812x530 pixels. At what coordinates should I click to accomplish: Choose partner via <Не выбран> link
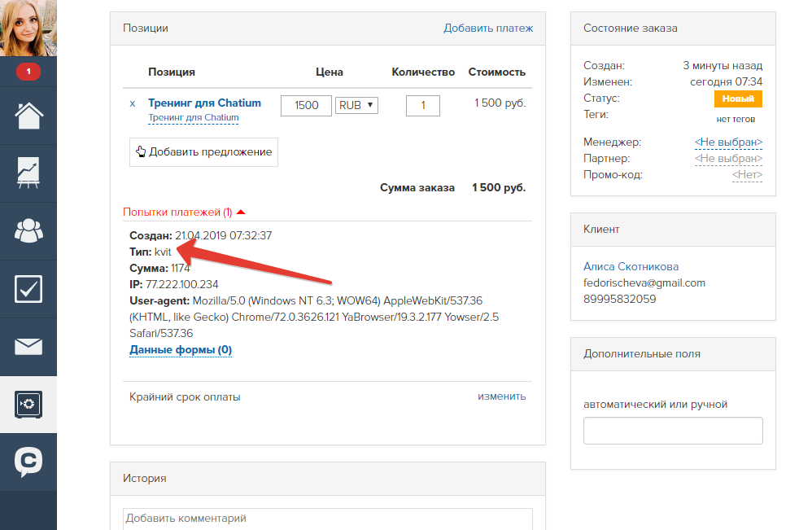coord(728,159)
